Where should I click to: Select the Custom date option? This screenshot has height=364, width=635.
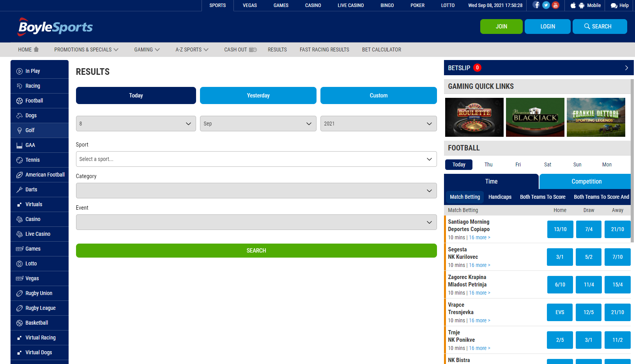tap(379, 95)
